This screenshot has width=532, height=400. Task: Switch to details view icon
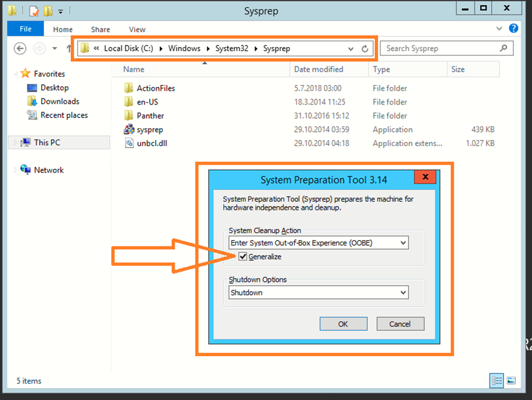pyautogui.click(x=496, y=381)
